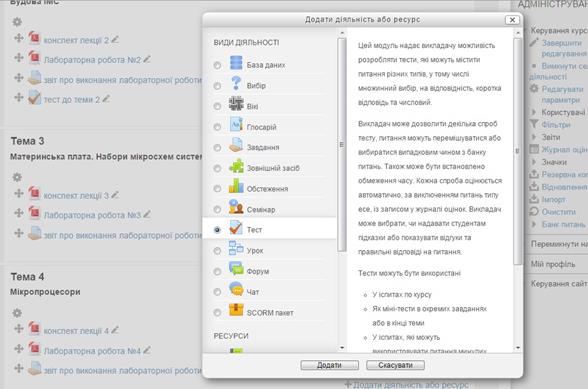Viewport: 588px width, 389px height.
Task: Open конспект лекції 4 link
Action: tap(76, 331)
